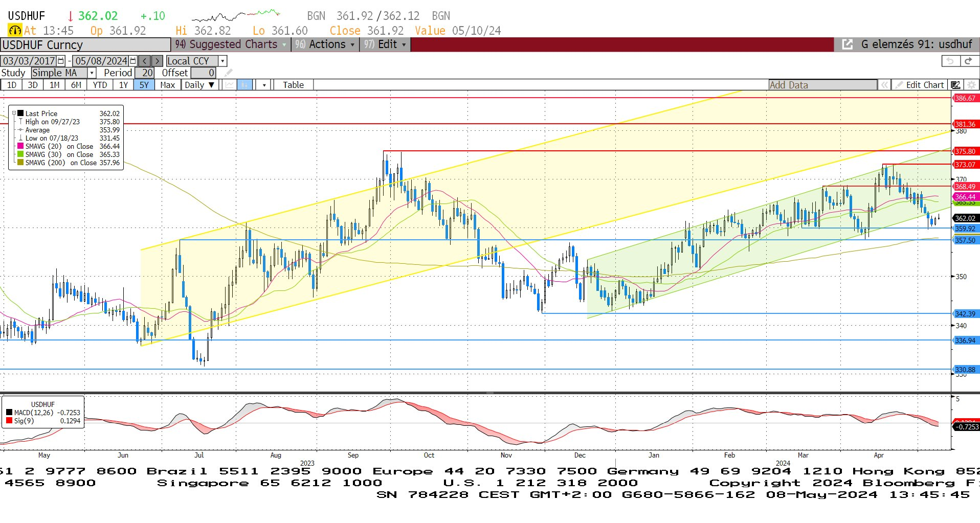Click the pop-out chart window icon
Image resolution: width=980 pixels, height=523 pixels.
pyautogui.click(x=848, y=44)
